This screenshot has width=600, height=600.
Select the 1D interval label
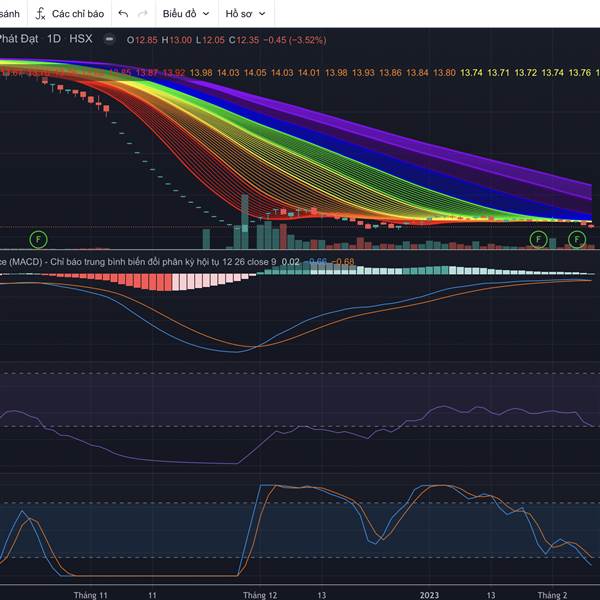(x=54, y=39)
